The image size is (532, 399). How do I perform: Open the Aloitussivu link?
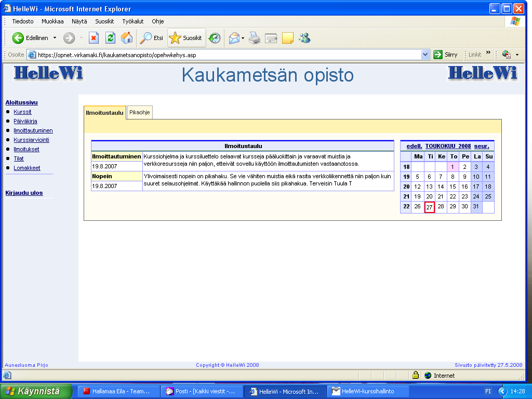pyautogui.click(x=22, y=102)
